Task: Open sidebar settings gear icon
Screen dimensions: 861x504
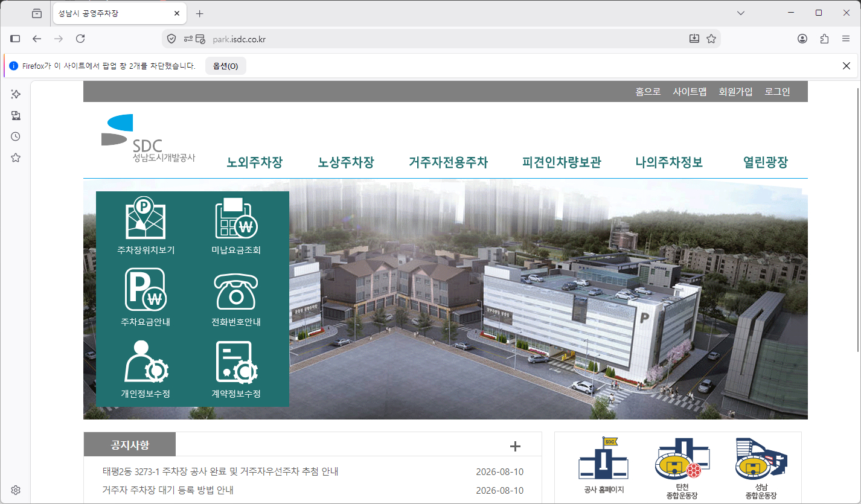Action: [x=16, y=490]
